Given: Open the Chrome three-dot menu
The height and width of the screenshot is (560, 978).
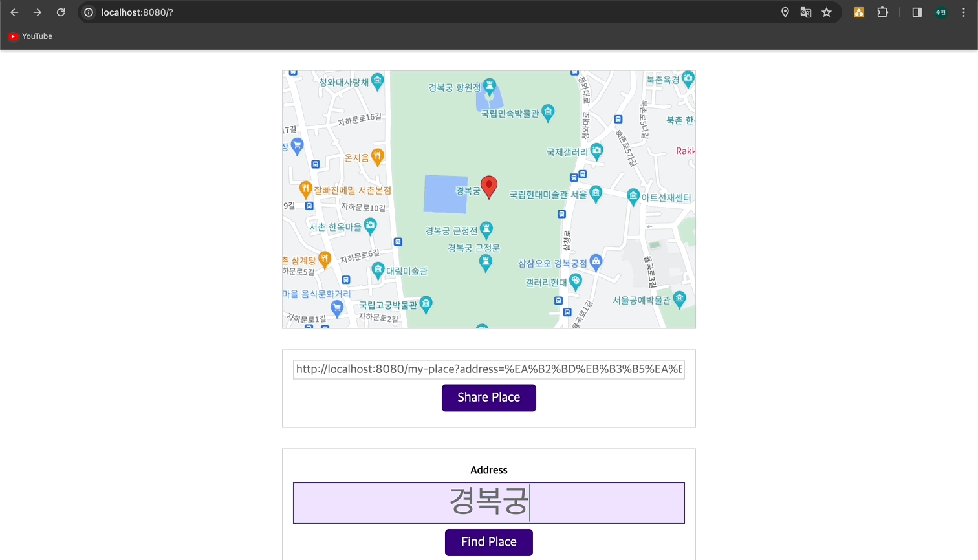Looking at the screenshot, I should [964, 12].
